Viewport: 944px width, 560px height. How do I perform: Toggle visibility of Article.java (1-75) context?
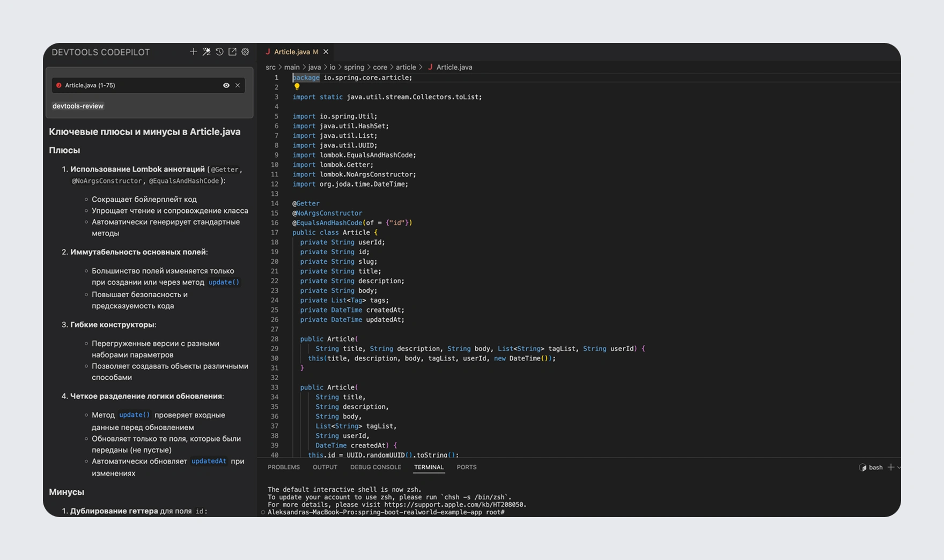pyautogui.click(x=226, y=85)
